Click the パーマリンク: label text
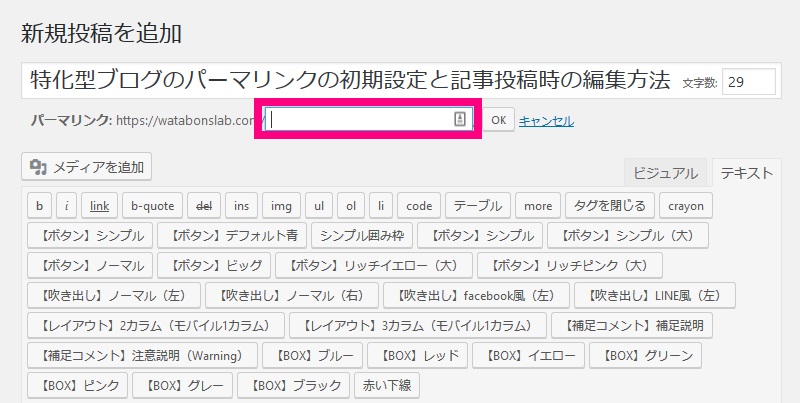Viewport: 800px width, 403px height. point(71,120)
